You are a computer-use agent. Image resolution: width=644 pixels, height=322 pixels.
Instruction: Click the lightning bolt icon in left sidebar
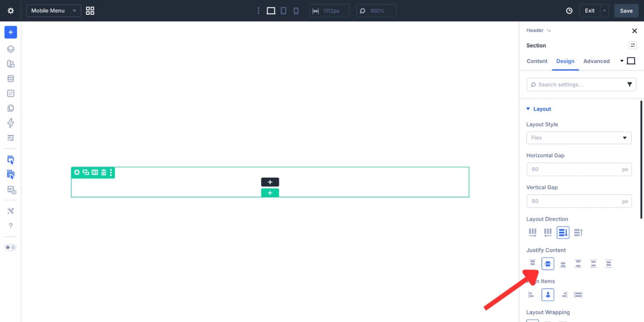(x=10, y=123)
